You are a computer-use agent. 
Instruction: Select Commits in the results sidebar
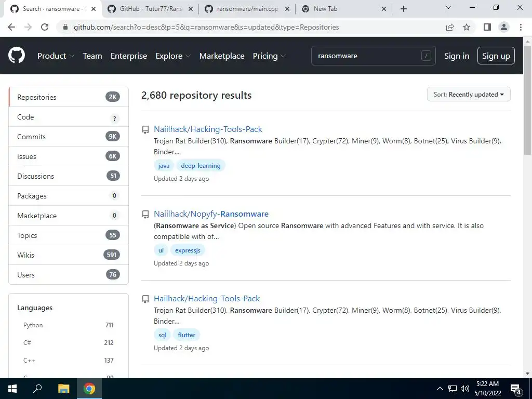click(x=69, y=137)
